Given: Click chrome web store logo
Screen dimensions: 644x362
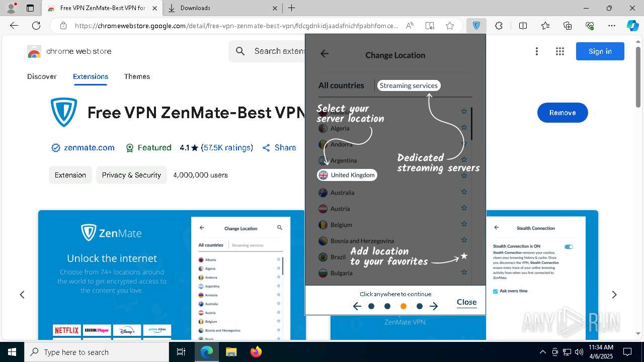Looking at the screenshot, I should pyautogui.click(x=69, y=51).
